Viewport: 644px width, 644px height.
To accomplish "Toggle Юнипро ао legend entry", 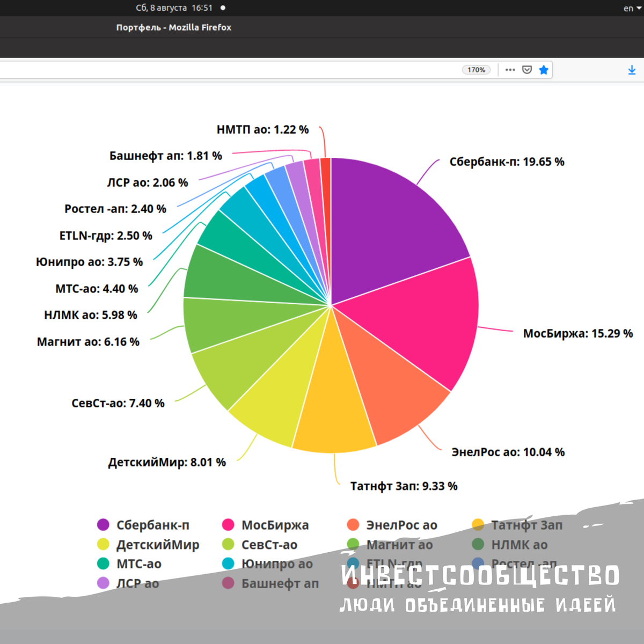I will click(267, 564).
